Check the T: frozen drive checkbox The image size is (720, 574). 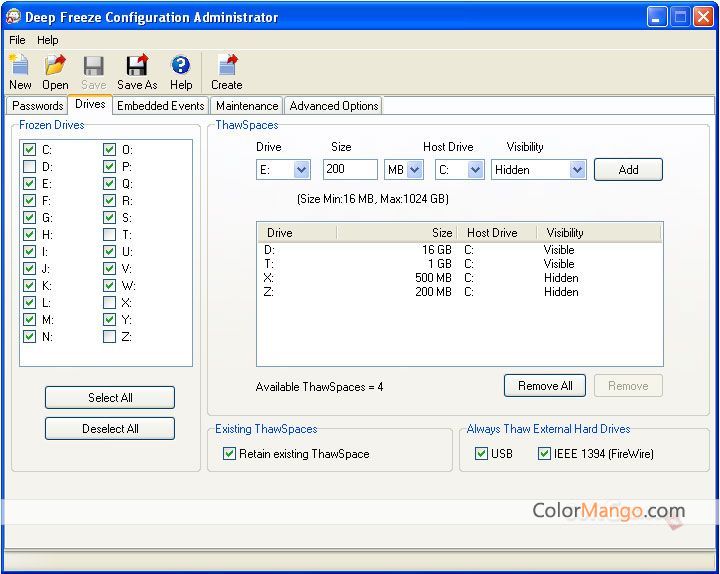point(109,234)
